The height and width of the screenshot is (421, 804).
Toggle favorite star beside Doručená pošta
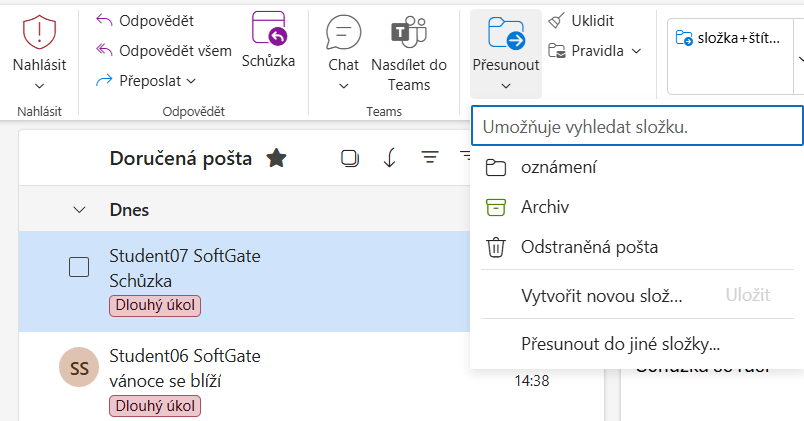(x=276, y=158)
